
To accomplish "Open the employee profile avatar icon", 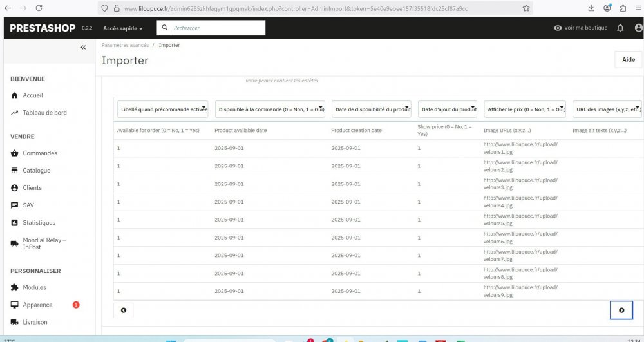I will point(638,28).
